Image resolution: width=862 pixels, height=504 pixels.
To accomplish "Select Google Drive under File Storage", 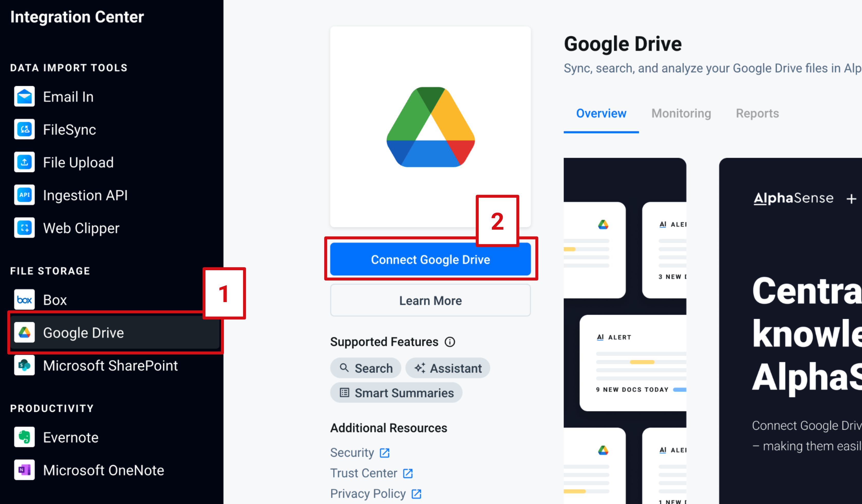I will tap(115, 333).
